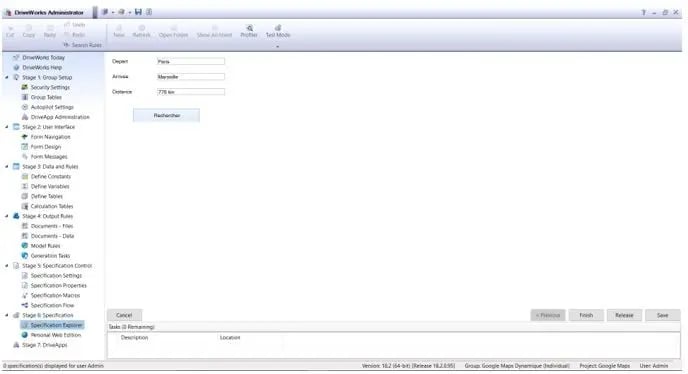Screen dimensions: 688x374
Task: Click the Depart input field
Action: pos(191,61)
